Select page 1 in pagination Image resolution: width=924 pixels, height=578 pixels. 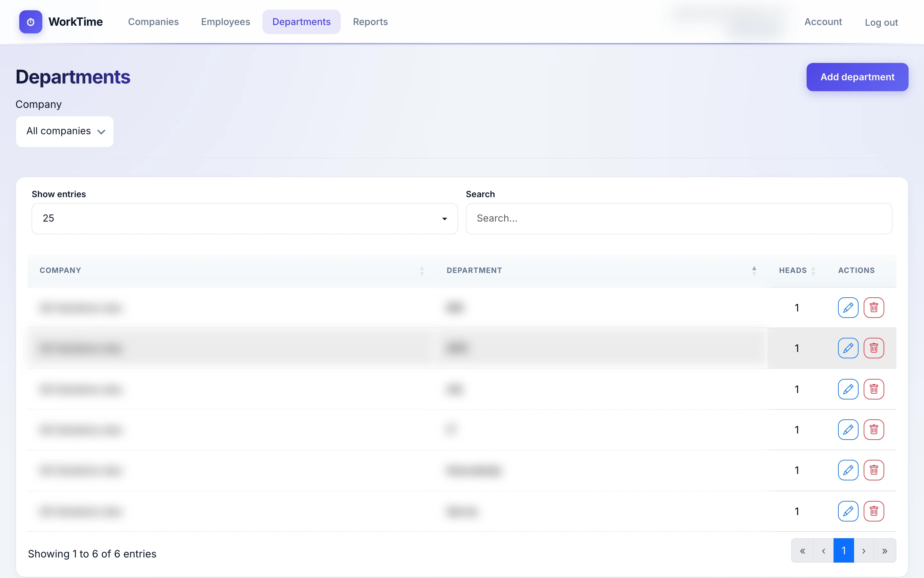click(x=844, y=550)
